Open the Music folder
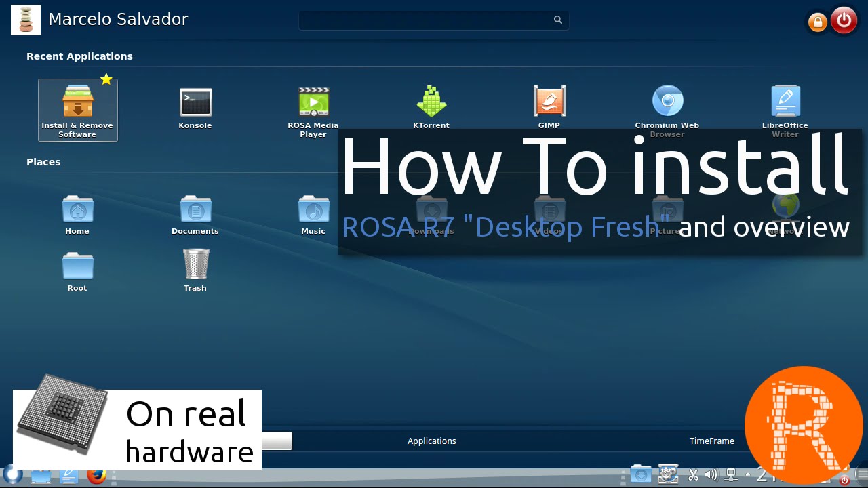Viewport: 868px width, 488px height. point(313,216)
